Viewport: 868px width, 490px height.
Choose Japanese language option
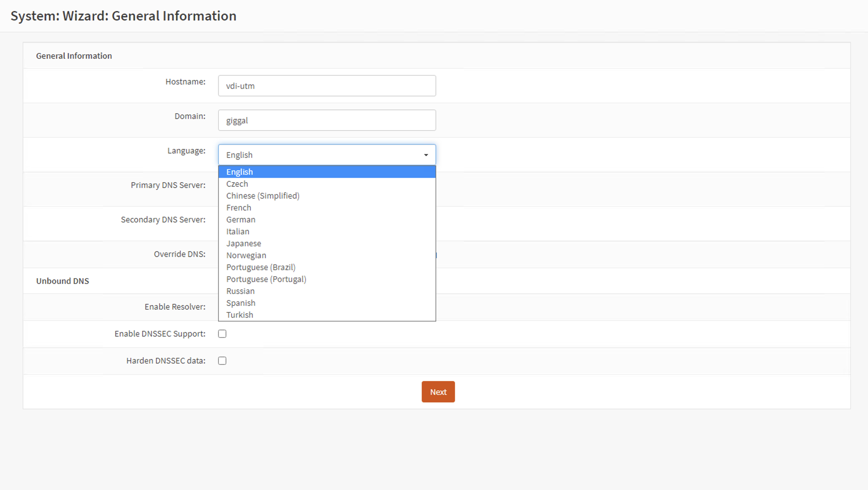coord(243,243)
